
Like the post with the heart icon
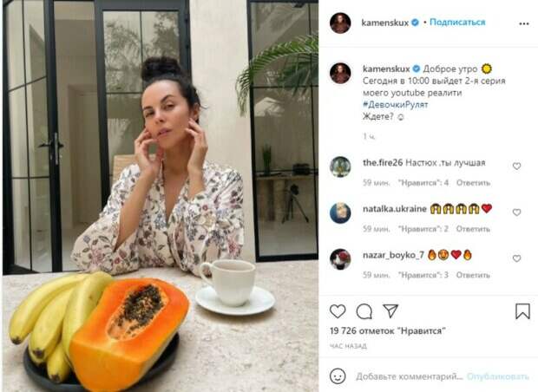click(x=338, y=311)
